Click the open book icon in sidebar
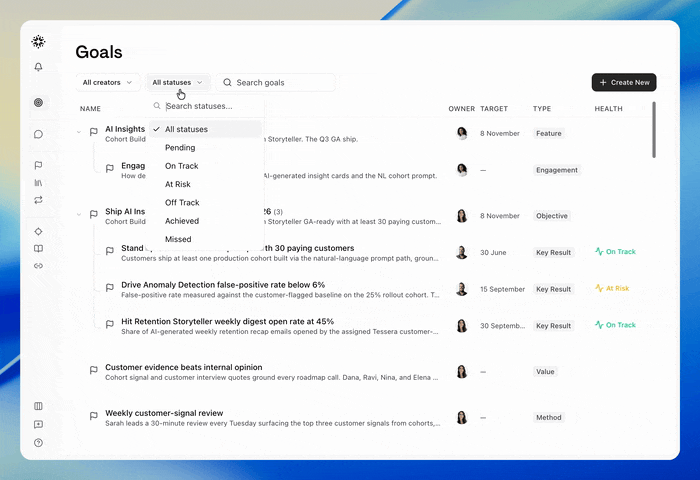The width and height of the screenshot is (700, 480). tap(38, 249)
